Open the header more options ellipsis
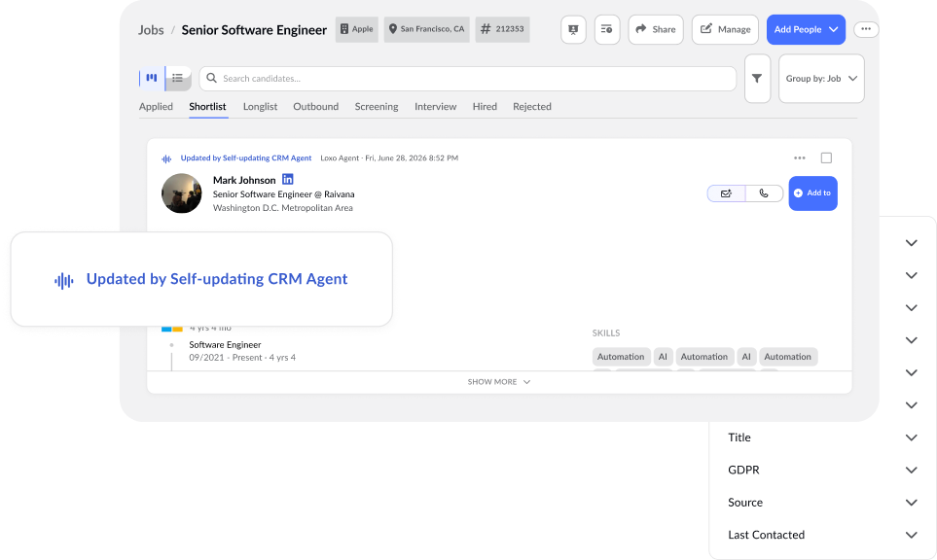 point(866,28)
